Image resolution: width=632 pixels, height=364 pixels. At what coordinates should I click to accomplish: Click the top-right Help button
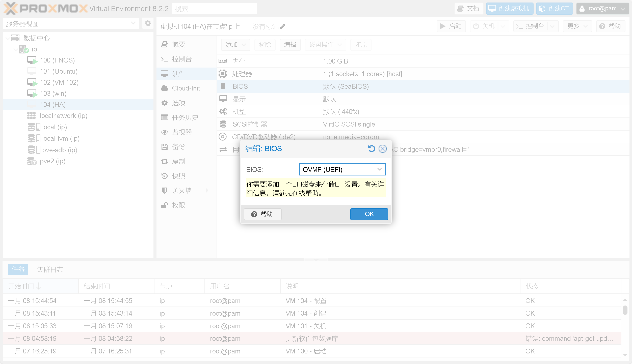pos(611,26)
